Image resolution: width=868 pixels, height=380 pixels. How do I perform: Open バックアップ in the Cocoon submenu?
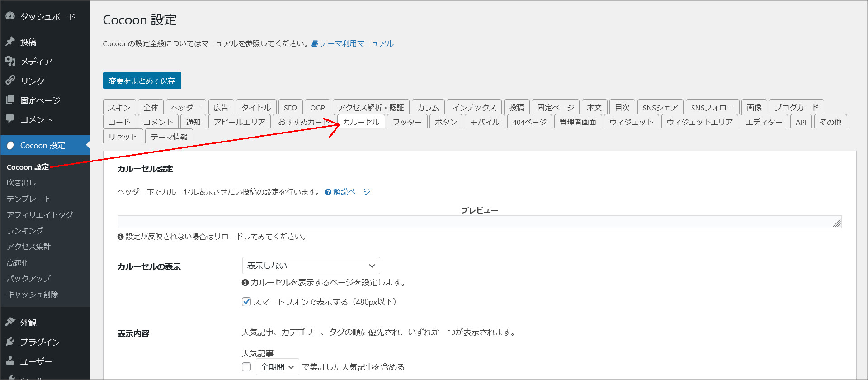[x=28, y=278]
